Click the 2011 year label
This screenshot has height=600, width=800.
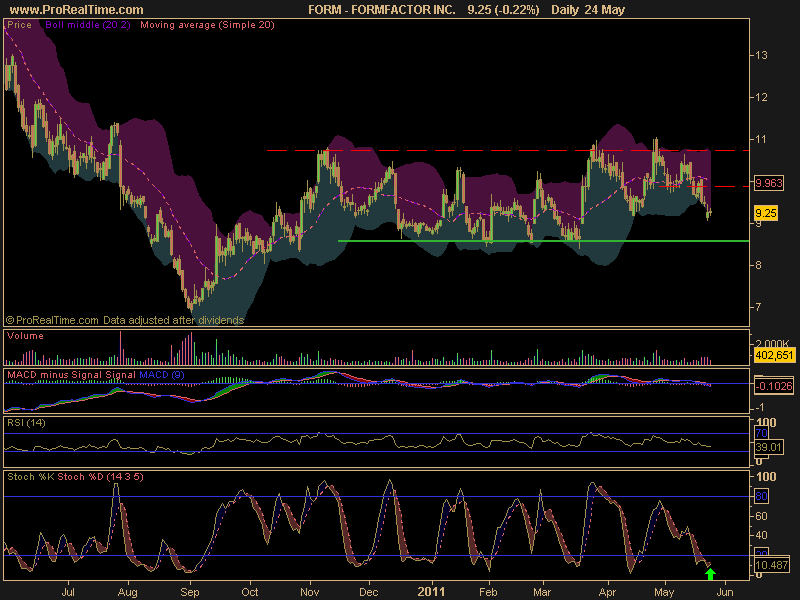click(431, 592)
